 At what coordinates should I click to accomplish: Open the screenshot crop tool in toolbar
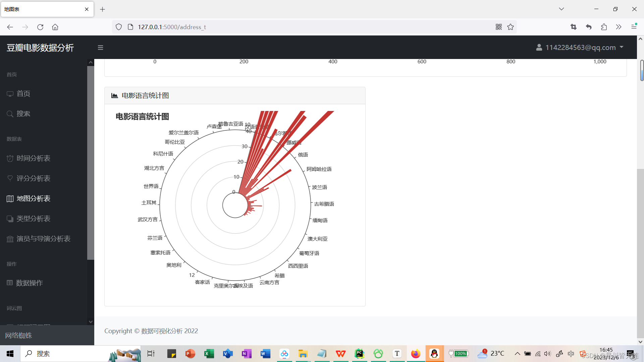[x=574, y=27]
